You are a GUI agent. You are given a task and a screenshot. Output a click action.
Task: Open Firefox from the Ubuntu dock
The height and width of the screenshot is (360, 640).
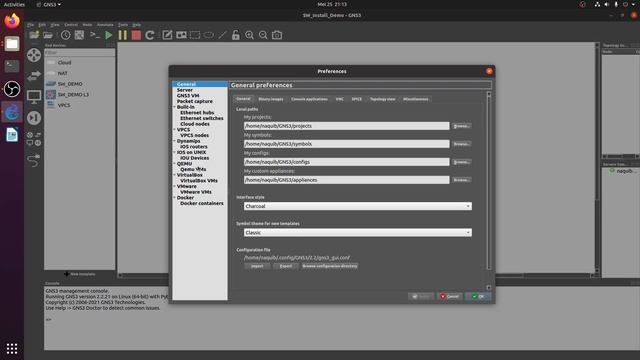(12, 21)
